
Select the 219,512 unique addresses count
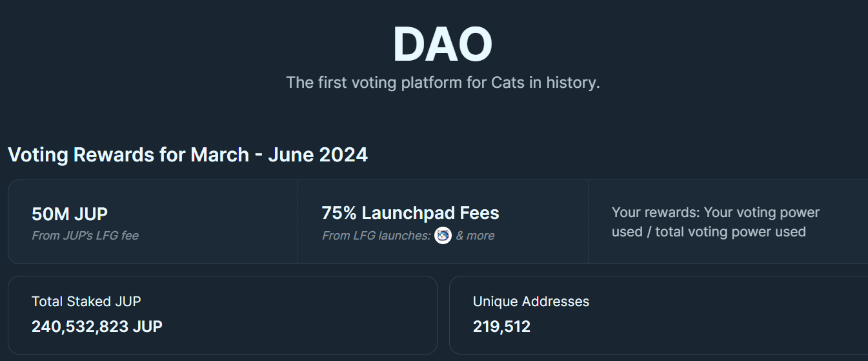pyautogui.click(x=501, y=326)
